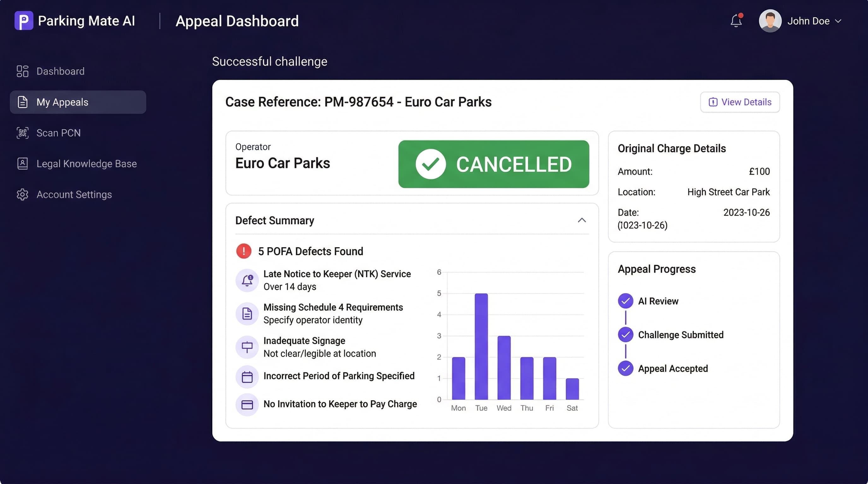Open Account Settings
Screen dimensions: 868x484
coord(78,194)
